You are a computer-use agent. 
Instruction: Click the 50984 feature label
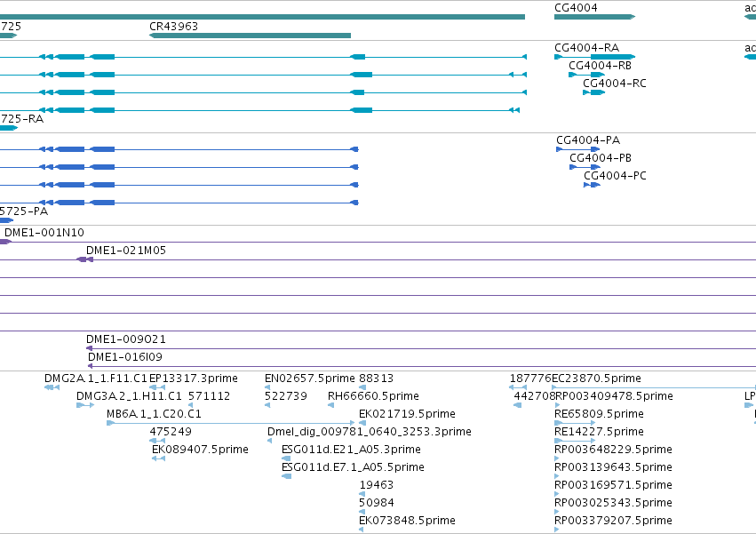[x=377, y=503]
